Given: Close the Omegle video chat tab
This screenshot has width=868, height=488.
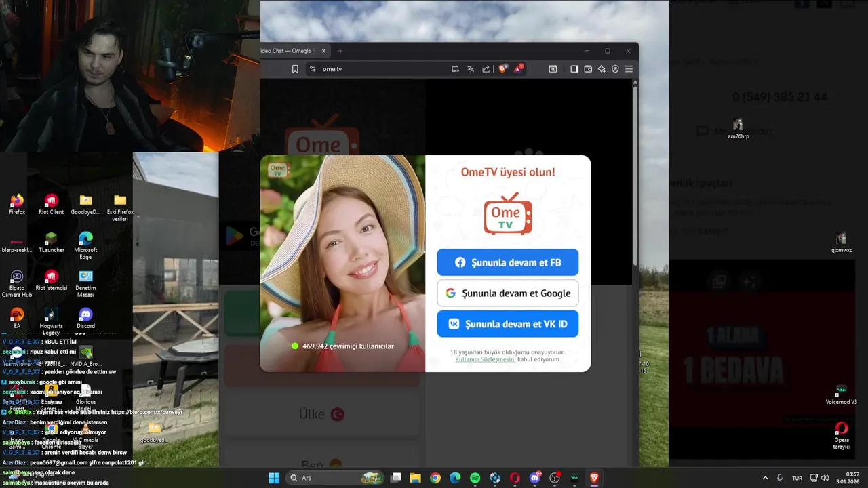Looking at the screenshot, I should pos(323,51).
